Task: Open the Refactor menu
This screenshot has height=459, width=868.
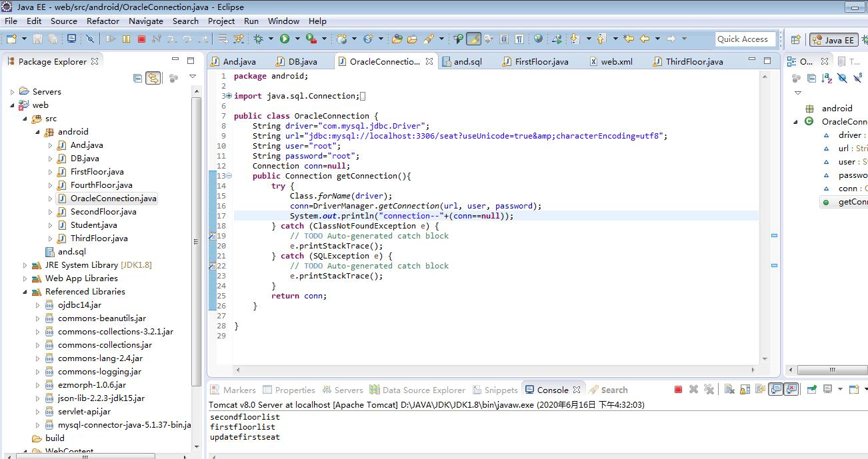Action: pos(103,21)
